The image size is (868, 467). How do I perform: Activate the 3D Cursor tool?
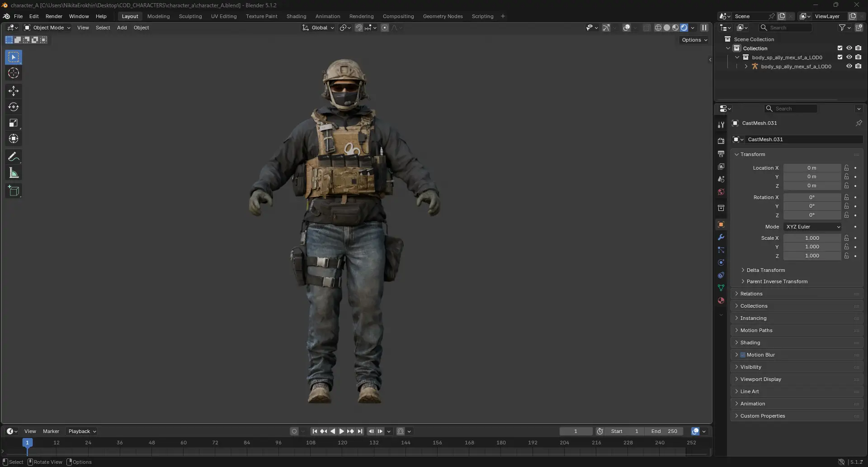coord(14,73)
